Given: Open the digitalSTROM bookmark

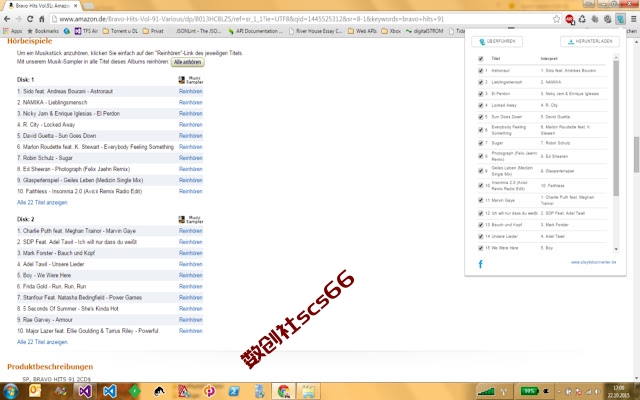Looking at the screenshot, I should click(x=424, y=31).
